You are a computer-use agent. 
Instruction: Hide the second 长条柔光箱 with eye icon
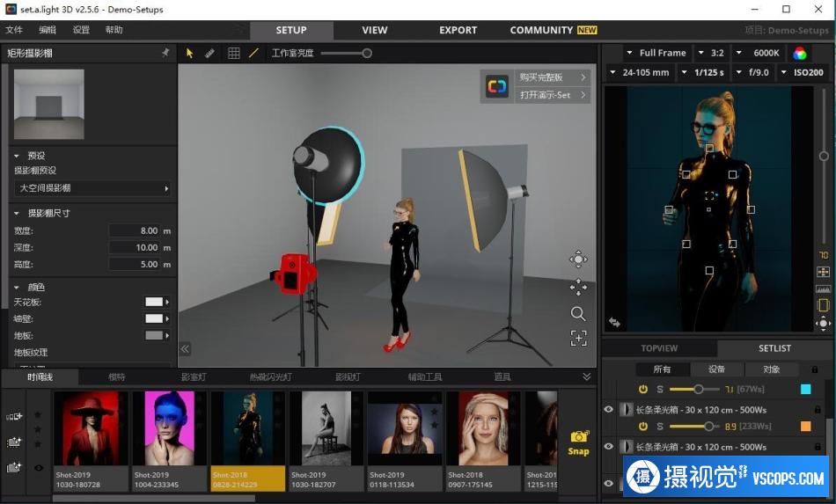click(608, 447)
